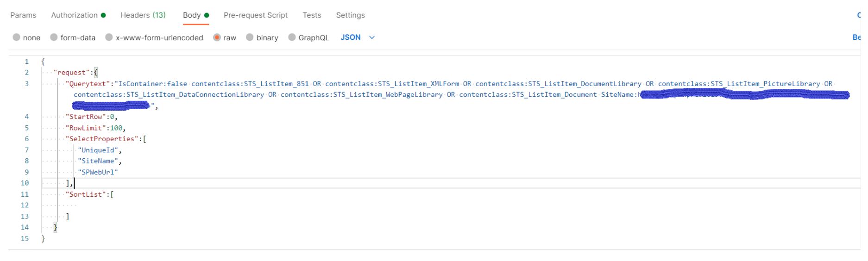Open the Pre-request Script tab
The height and width of the screenshot is (261, 868).
coord(256,15)
